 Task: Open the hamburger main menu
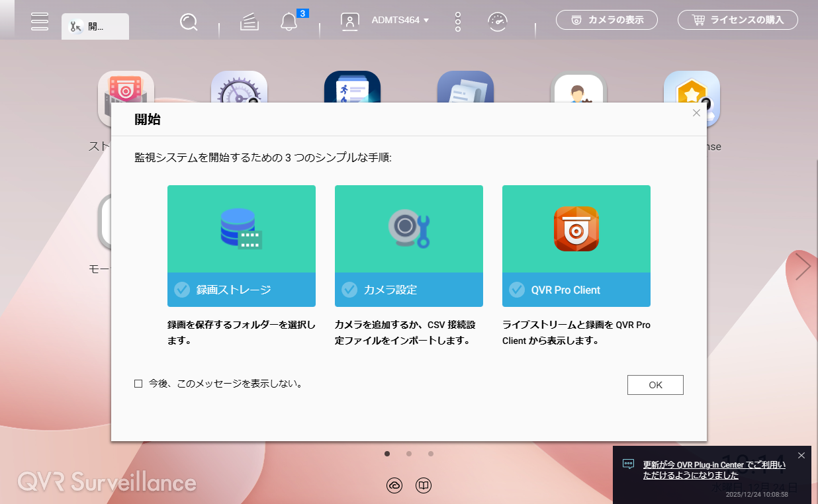coord(40,21)
